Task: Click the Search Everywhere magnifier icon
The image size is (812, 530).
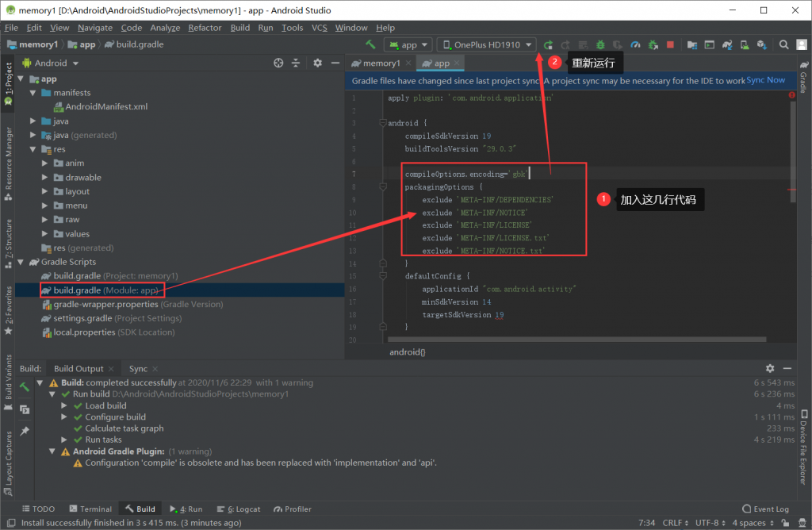Action: point(784,45)
